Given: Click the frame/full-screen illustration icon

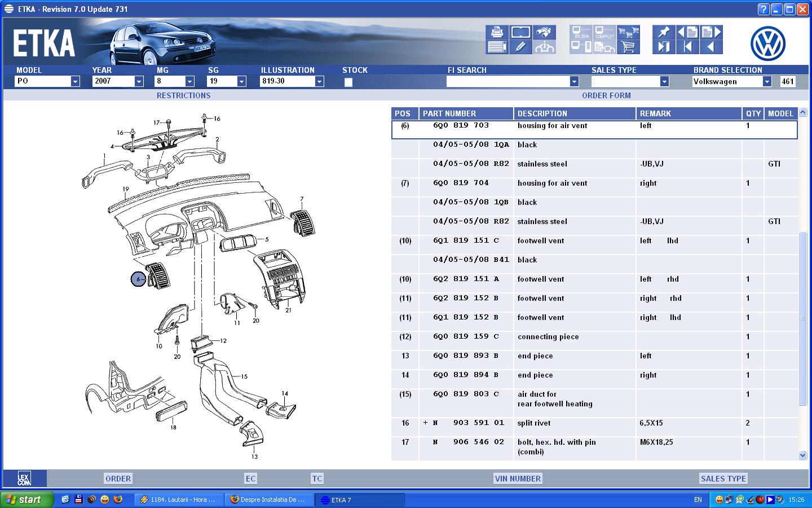Looking at the screenshot, I should click(x=520, y=32).
